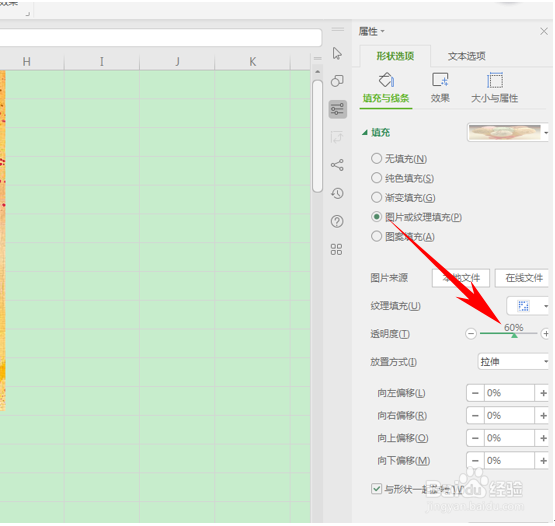
Task: Click the bottom offset 0% input field
Action: [509, 461]
